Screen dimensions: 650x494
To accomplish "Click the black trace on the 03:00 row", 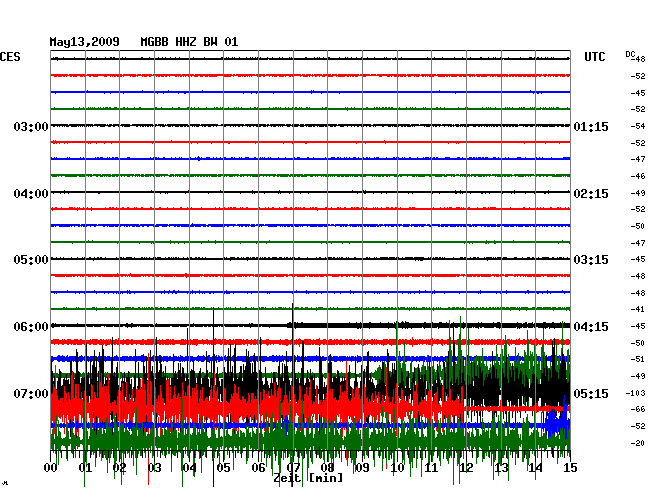I will (310, 125).
